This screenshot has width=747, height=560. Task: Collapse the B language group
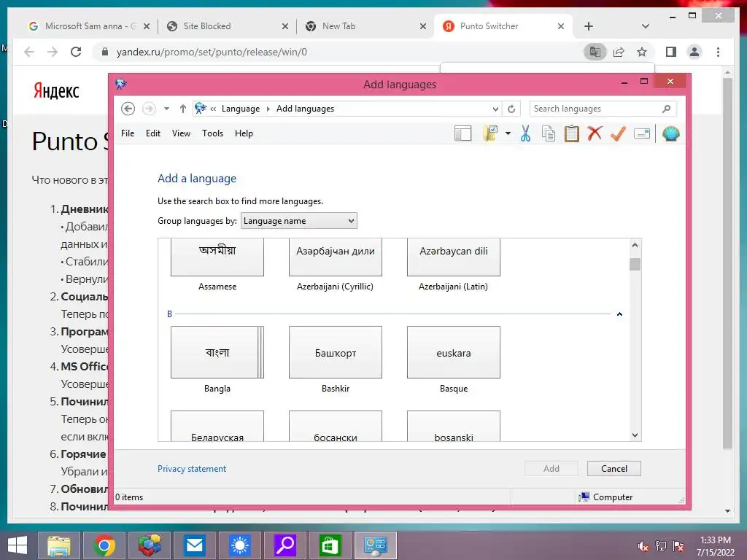pos(619,314)
